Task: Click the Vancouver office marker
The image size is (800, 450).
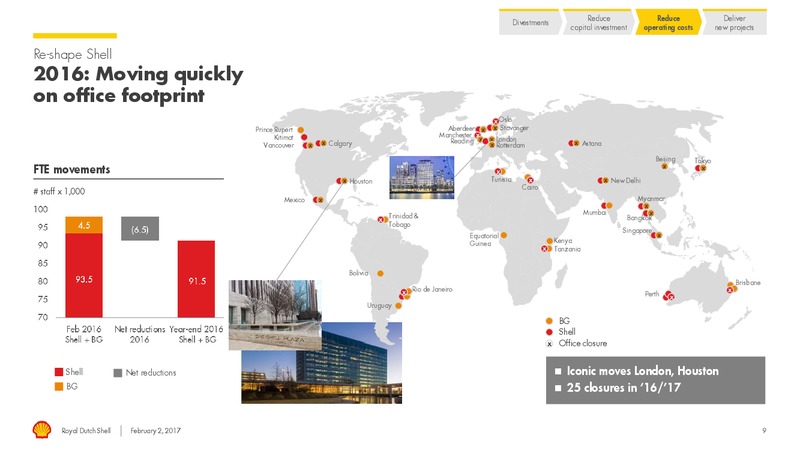Action: click(308, 145)
